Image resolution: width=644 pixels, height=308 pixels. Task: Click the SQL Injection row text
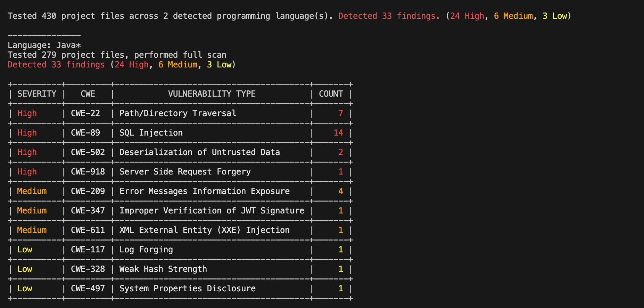pos(151,133)
